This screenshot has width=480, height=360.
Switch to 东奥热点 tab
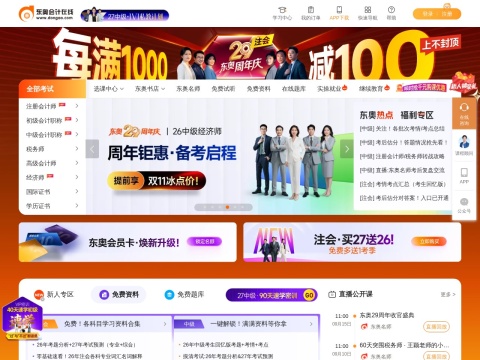(376, 115)
